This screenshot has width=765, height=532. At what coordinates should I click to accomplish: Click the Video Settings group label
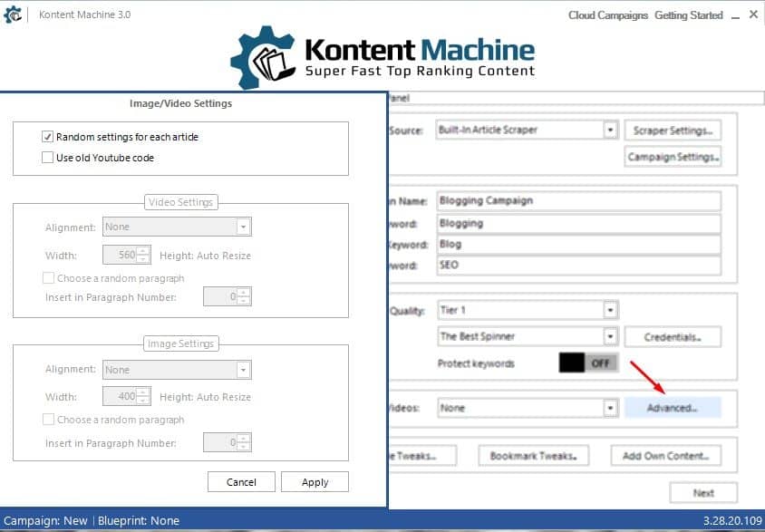180,202
